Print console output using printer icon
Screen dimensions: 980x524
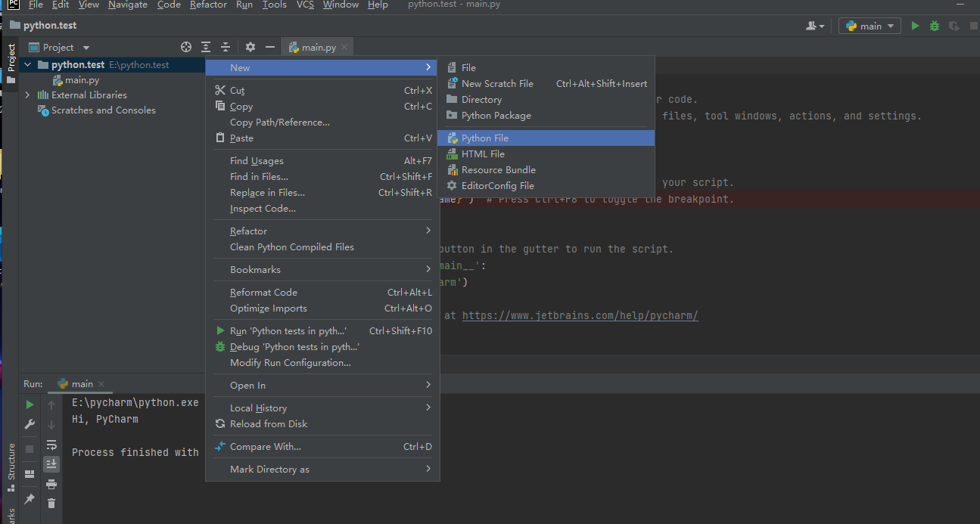(51, 484)
